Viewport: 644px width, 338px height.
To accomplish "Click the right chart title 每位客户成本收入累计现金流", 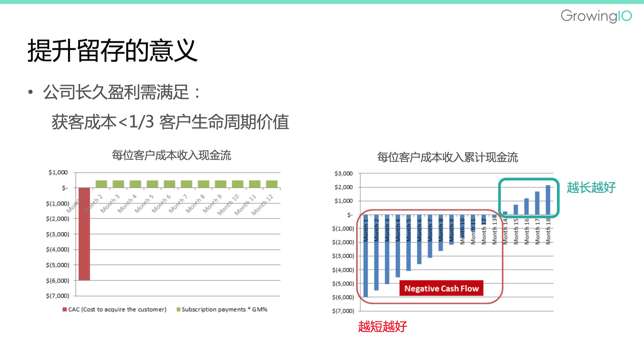I will pyautogui.click(x=447, y=157).
